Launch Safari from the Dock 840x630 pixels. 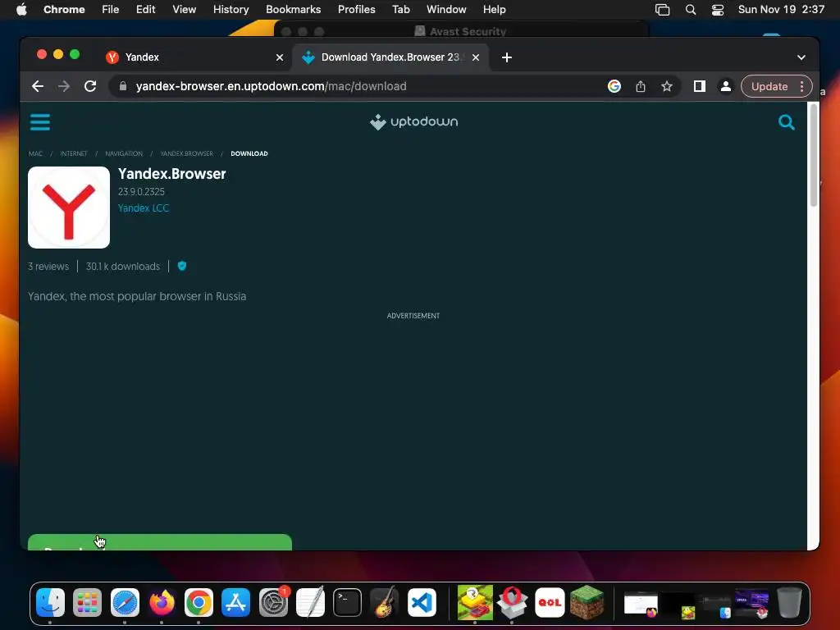(x=125, y=602)
